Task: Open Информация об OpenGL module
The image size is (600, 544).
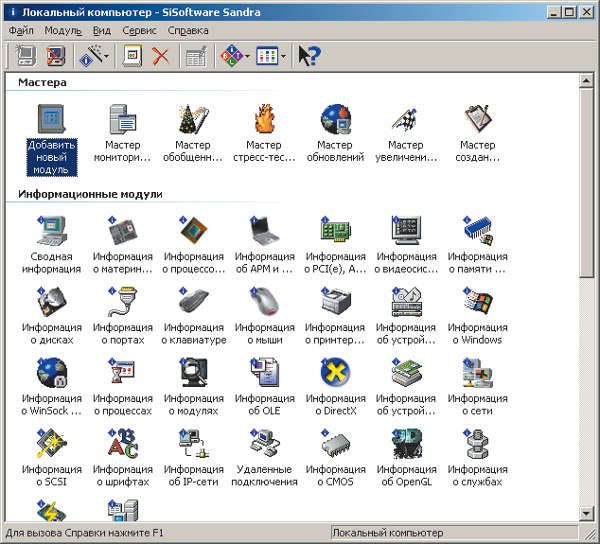Action: (406, 458)
